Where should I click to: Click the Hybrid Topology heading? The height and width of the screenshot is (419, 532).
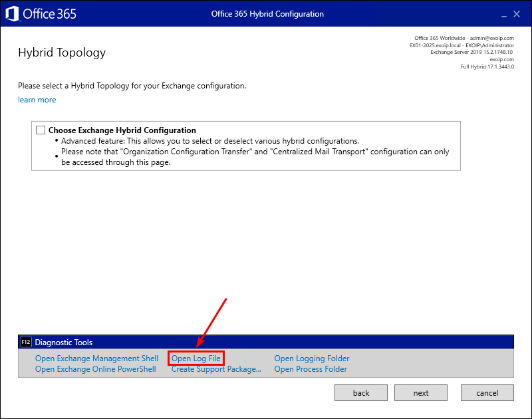pyautogui.click(x=62, y=53)
